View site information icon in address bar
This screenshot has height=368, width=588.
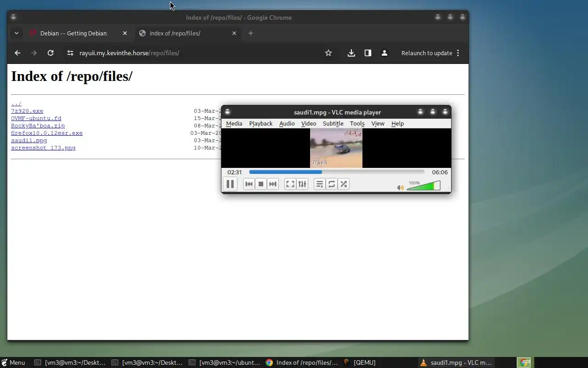pos(70,53)
